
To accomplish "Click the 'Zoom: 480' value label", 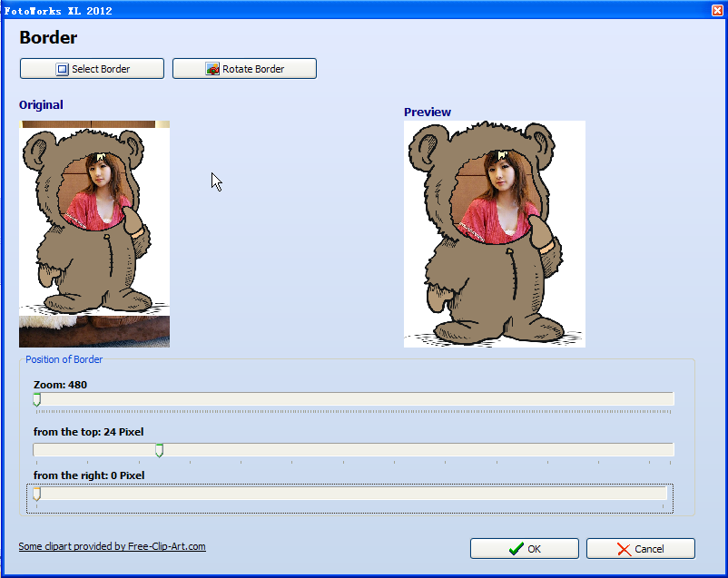I will click(60, 385).
